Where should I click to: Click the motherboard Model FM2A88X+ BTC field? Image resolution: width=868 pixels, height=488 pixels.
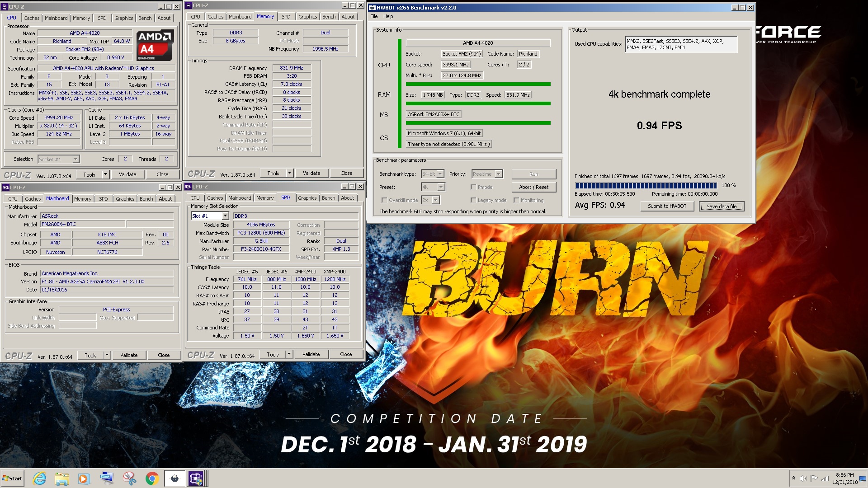coord(83,224)
